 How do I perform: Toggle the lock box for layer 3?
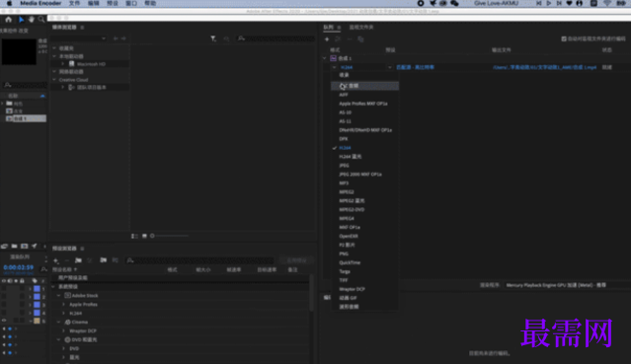(22, 305)
